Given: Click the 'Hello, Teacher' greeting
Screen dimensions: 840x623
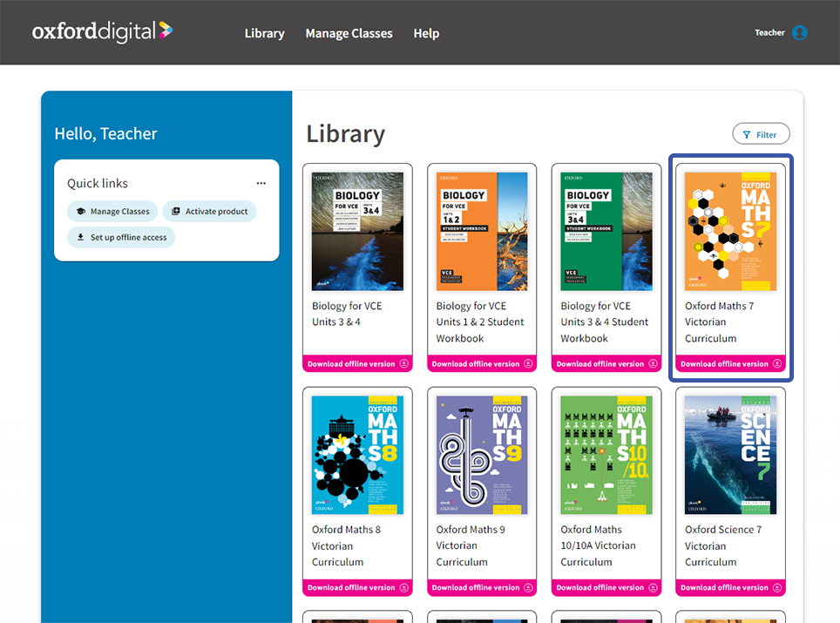Looking at the screenshot, I should 105,133.
